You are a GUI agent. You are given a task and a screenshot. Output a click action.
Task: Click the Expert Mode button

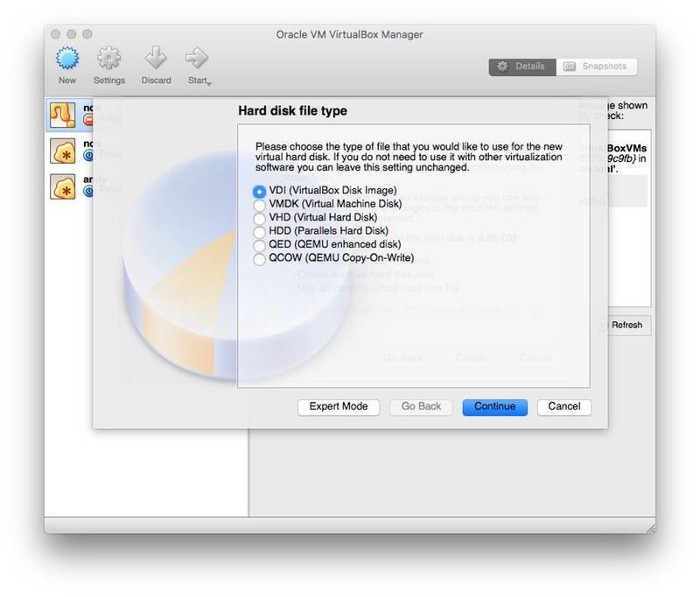click(339, 407)
